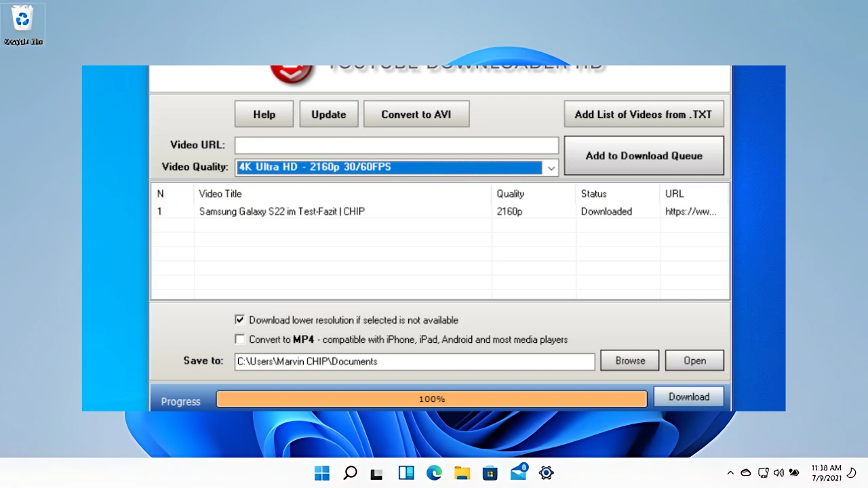Click the URL column header

pyautogui.click(x=694, y=194)
